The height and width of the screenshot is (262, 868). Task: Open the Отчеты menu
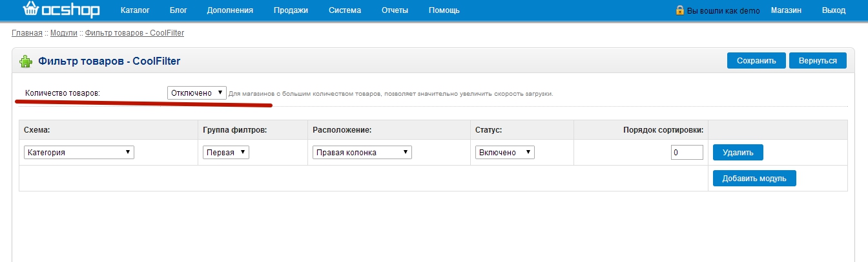[x=395, y=10]
